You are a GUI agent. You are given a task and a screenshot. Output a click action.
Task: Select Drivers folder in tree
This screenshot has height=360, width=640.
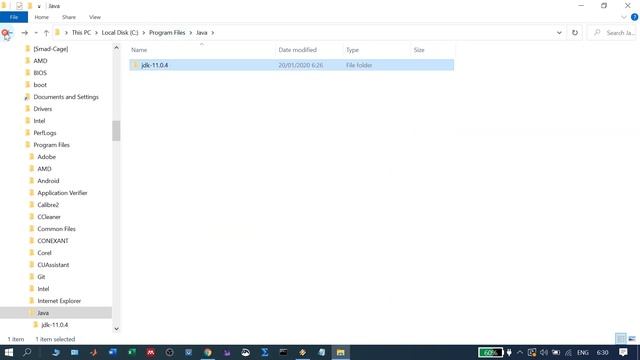click(42, 109)
